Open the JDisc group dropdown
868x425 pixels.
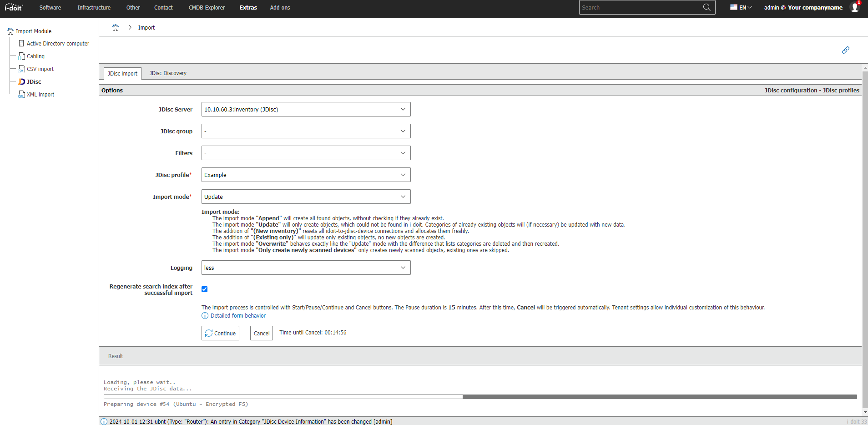[x=306, y=131]
